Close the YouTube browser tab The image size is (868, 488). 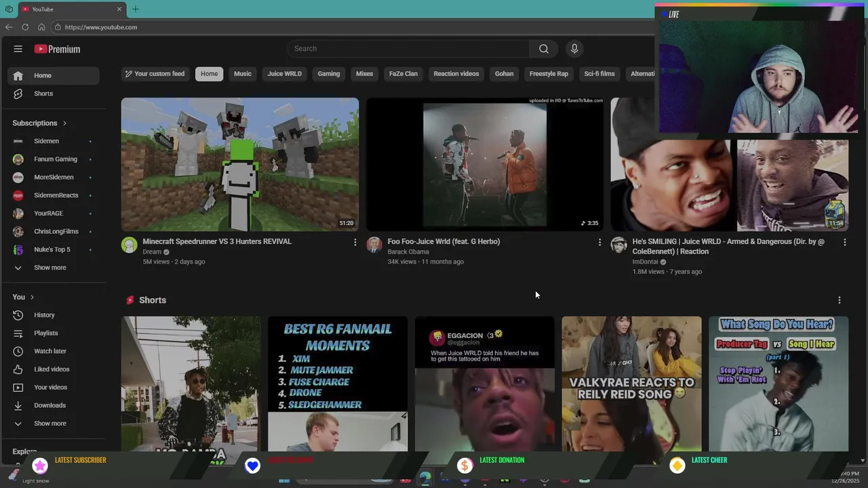point(119,9)
